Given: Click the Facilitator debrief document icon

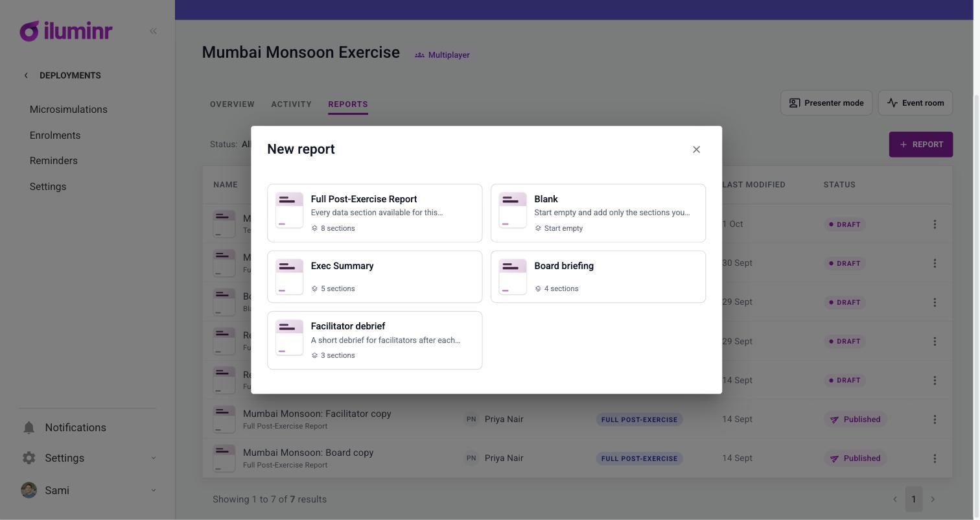Looking at the screenshot, I should (289, 337).
